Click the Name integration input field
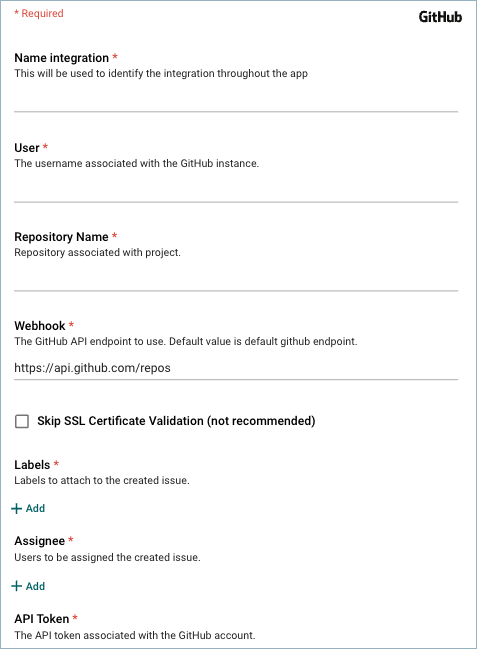Viewport: 477px width, 649px height. (236, 99)
